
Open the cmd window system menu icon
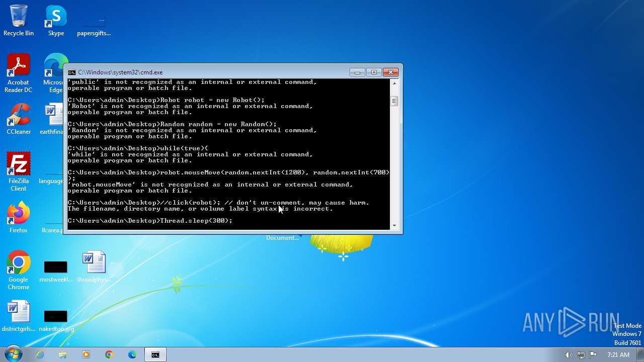72,72
